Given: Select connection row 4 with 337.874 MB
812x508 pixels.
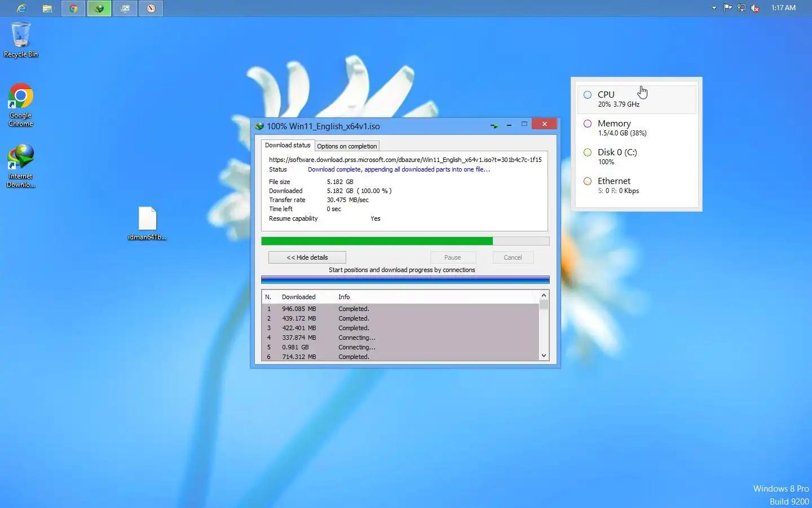Looking at the screenshot, I should (400, 338).
